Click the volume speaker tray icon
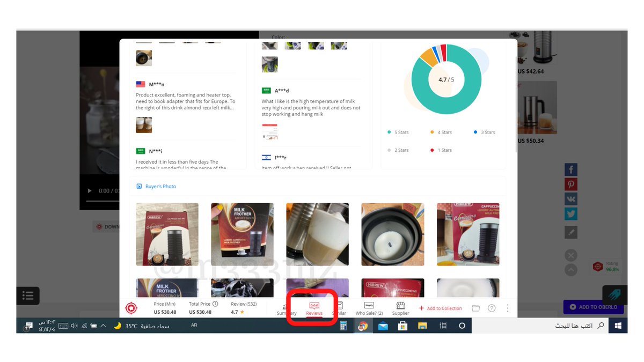644x362 pixels. point(74,326)
